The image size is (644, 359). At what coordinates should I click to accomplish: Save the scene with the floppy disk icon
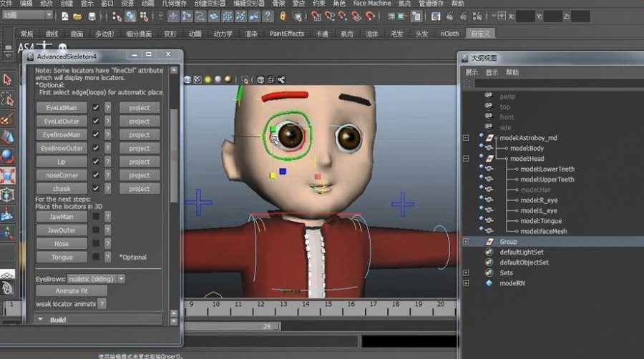point(92,16)
